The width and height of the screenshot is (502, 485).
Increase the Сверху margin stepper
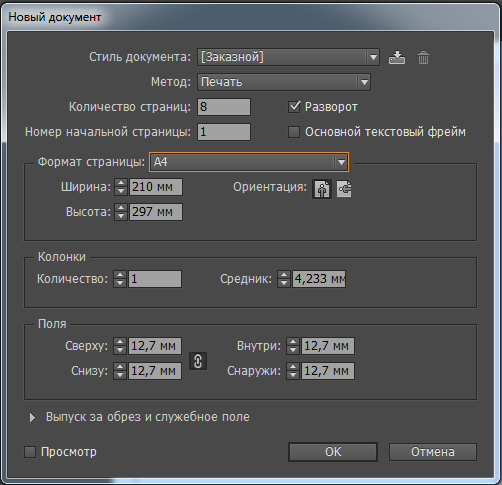click(120, 342)
